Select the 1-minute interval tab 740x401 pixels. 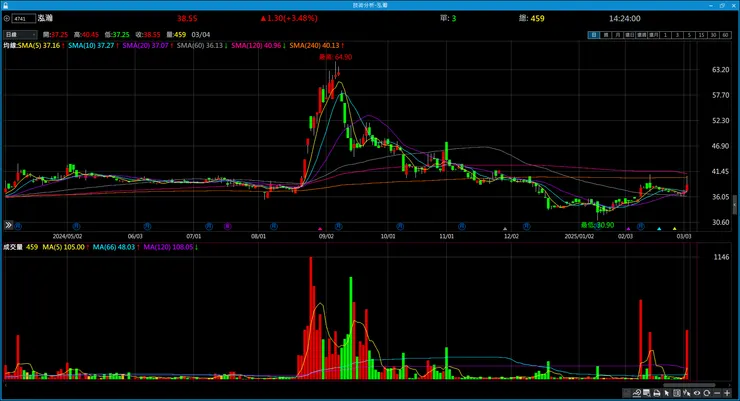[665, 35]
